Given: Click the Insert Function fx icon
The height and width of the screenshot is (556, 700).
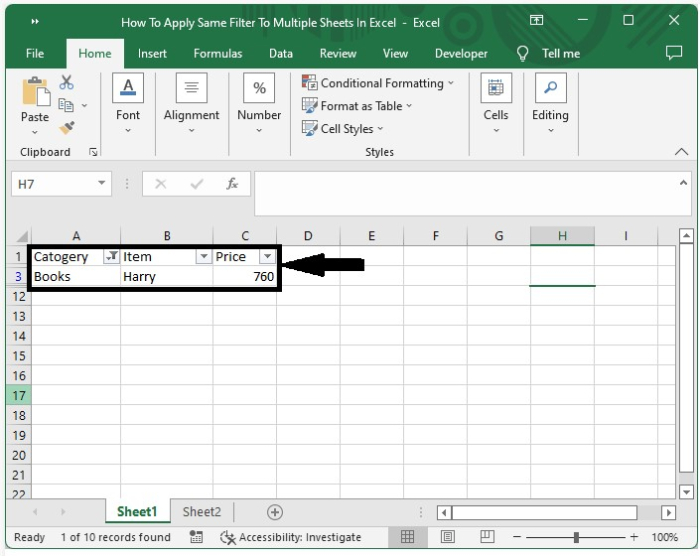Looking at the screenshot, I should coord(232,184).
